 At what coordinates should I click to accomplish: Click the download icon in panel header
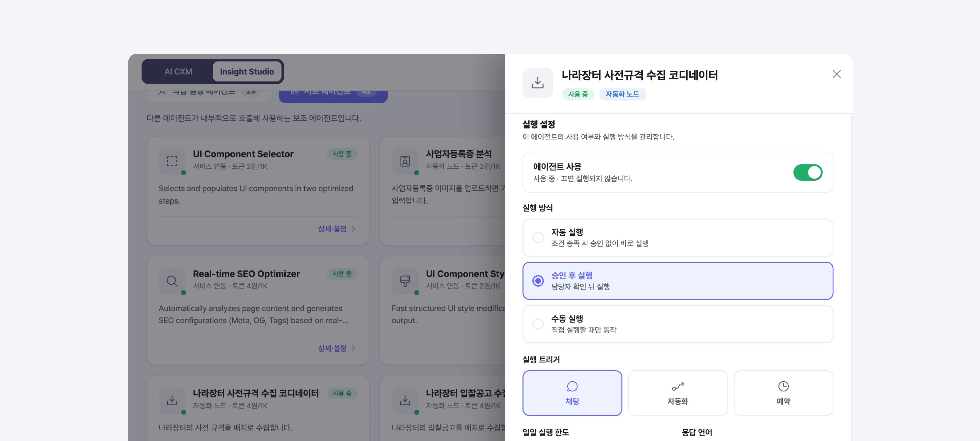coord(537,83)
